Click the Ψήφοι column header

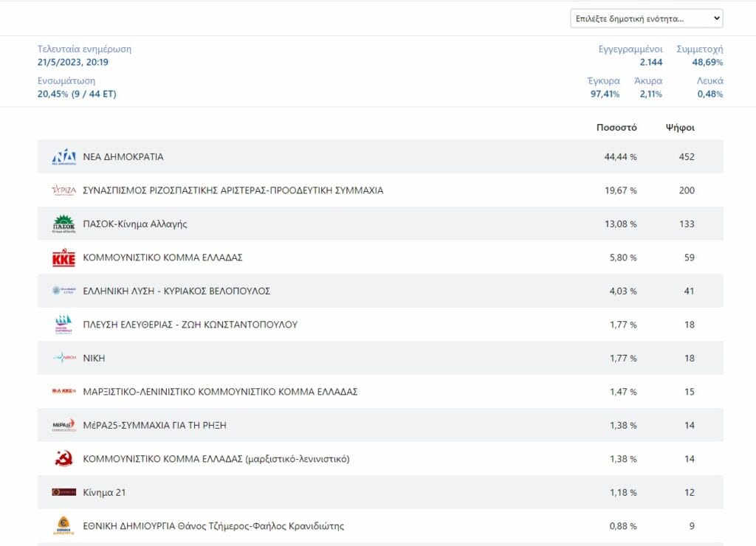pos(680,128)
